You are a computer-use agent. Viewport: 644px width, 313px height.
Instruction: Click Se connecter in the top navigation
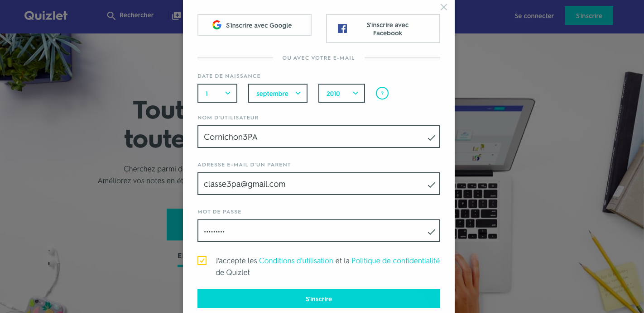point(534,16)
